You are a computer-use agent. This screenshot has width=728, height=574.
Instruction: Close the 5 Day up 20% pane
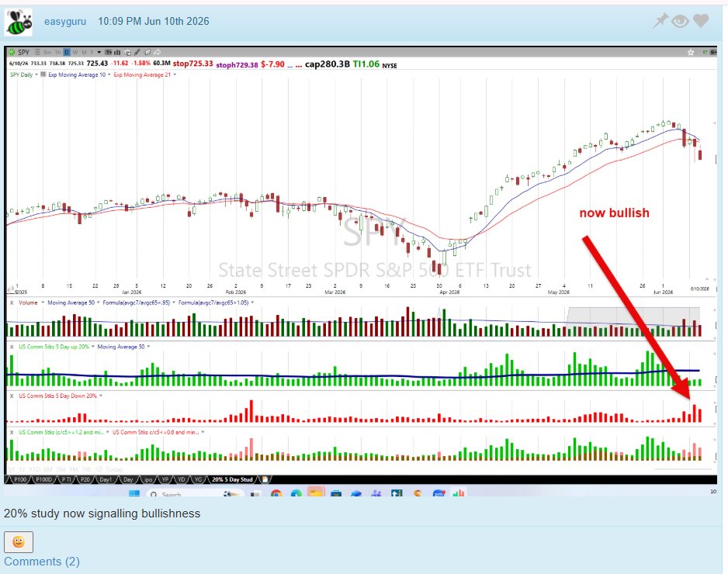(12, 347)
